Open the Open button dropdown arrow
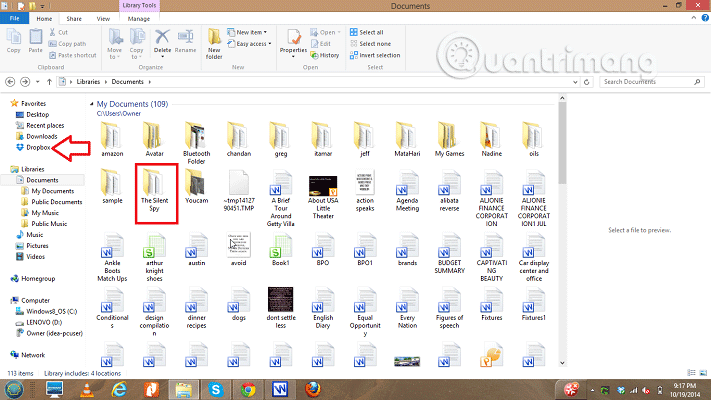711x400 pixels. (339, 32)
